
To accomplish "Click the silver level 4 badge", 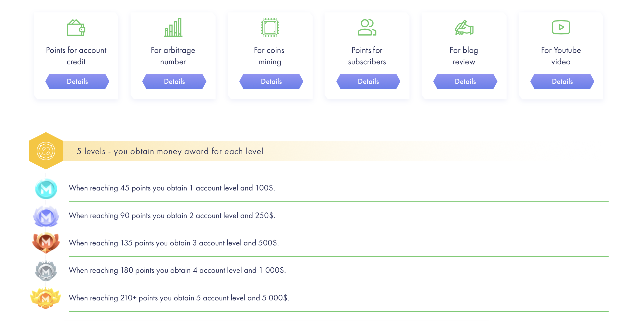I will (46, 270).
